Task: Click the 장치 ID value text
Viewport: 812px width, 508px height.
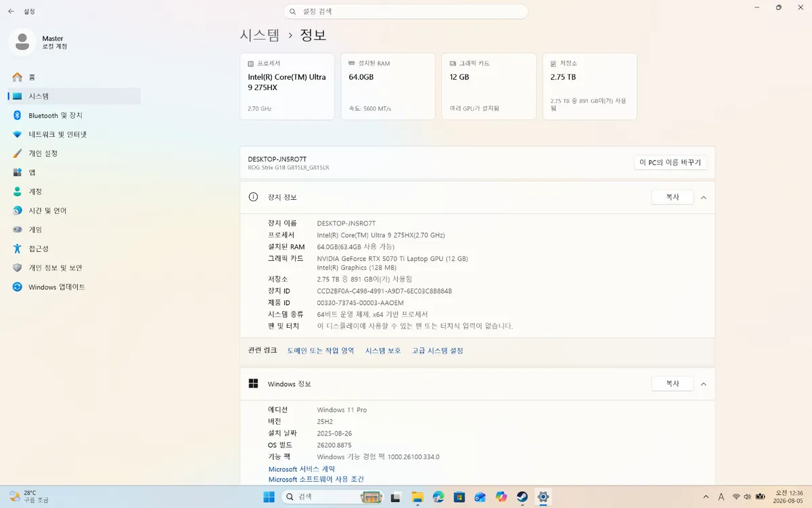Action: click(384, 291)
